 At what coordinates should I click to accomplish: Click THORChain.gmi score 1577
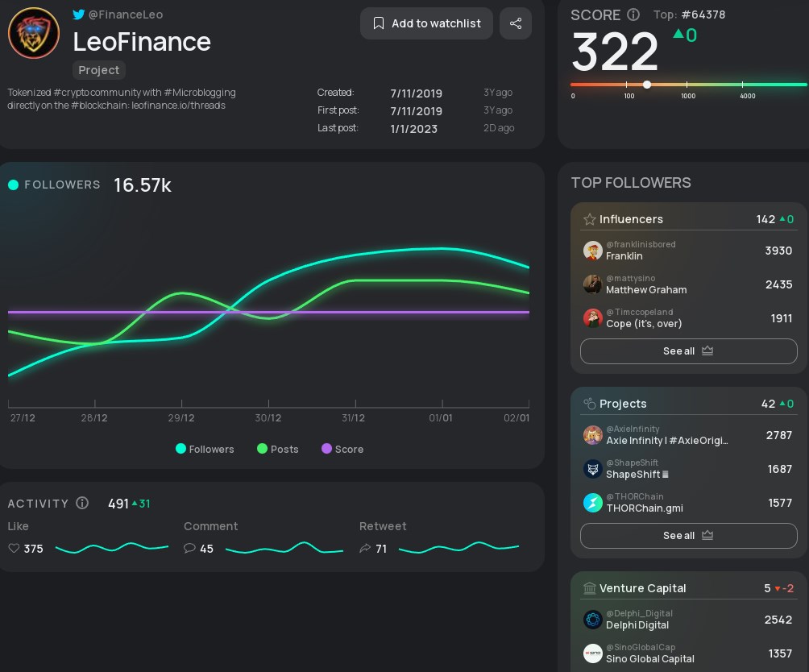tap(780, 503)
